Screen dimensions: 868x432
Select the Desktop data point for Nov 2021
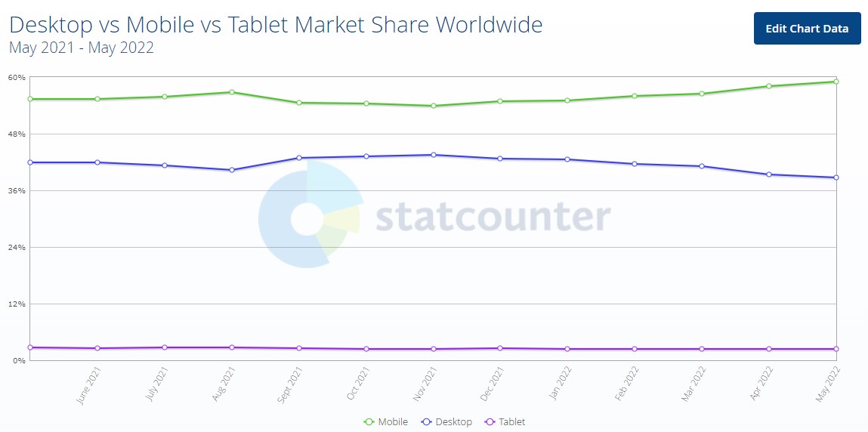click(x=434, y=155)
